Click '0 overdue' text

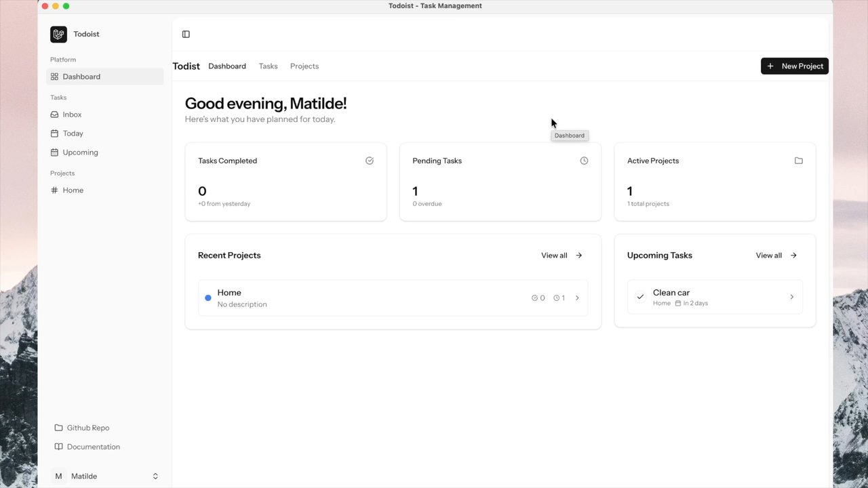click(427, 204)
